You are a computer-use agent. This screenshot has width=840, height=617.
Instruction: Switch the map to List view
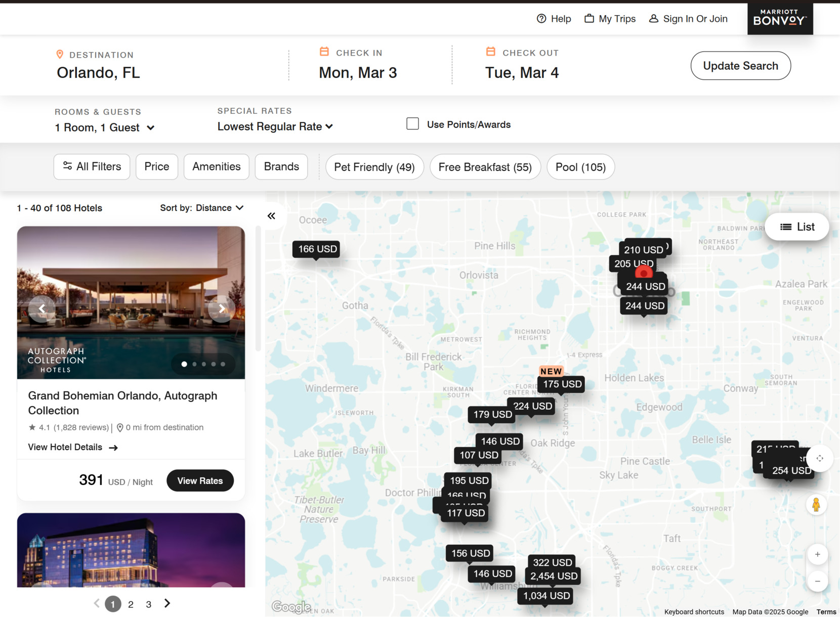(797, 227)
